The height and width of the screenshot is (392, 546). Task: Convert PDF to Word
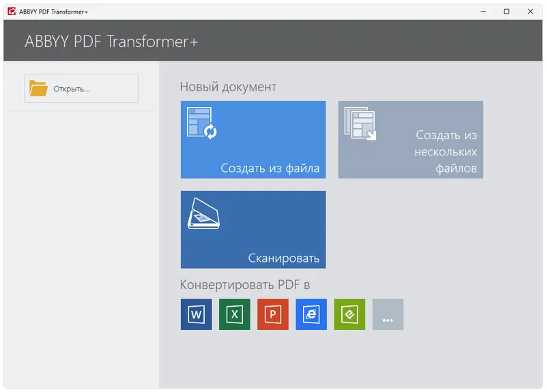coord(197,314)
